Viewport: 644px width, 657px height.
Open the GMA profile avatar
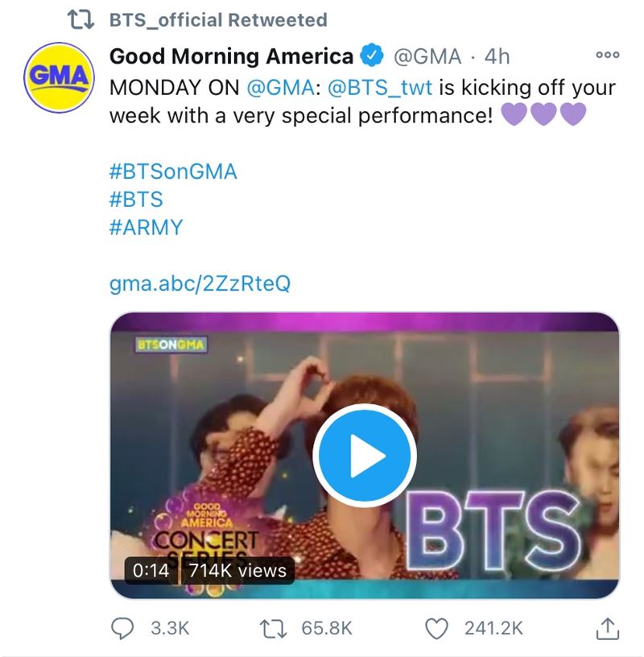(59, 77)
